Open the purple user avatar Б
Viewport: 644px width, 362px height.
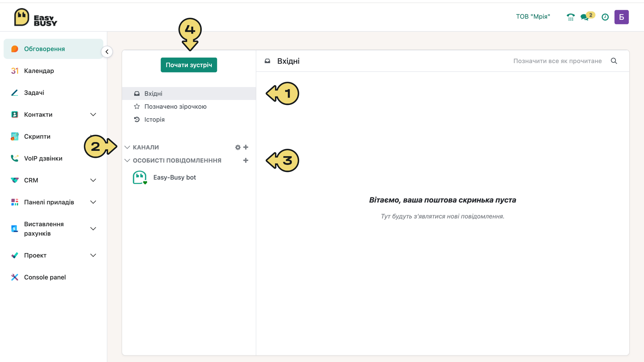(x=622, y=17)
